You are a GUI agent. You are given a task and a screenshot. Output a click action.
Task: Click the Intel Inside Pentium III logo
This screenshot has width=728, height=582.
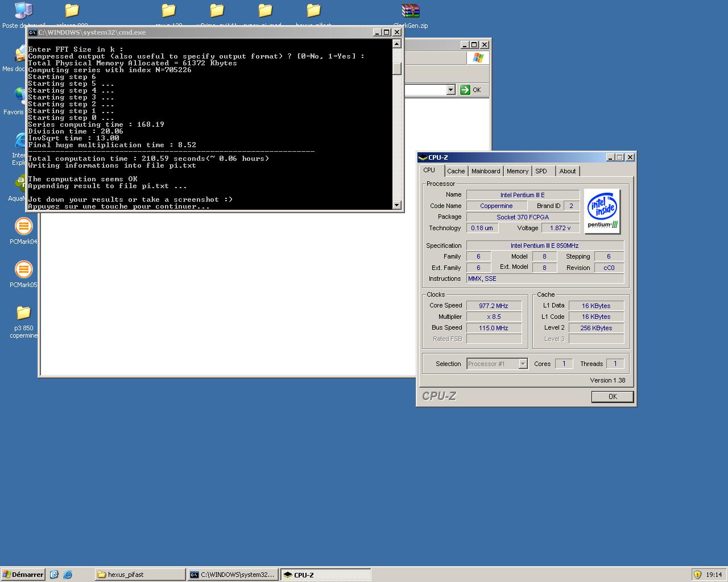click(602, 211)
